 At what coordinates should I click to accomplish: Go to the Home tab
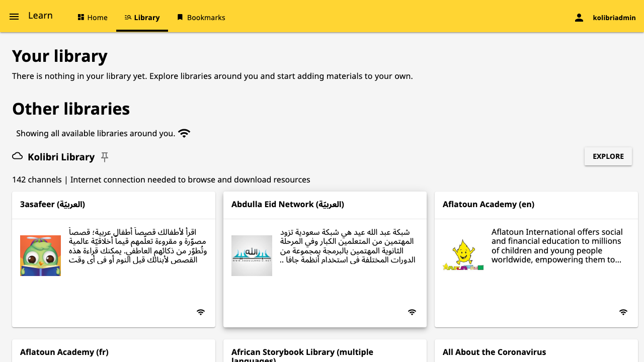coord(93,17)
